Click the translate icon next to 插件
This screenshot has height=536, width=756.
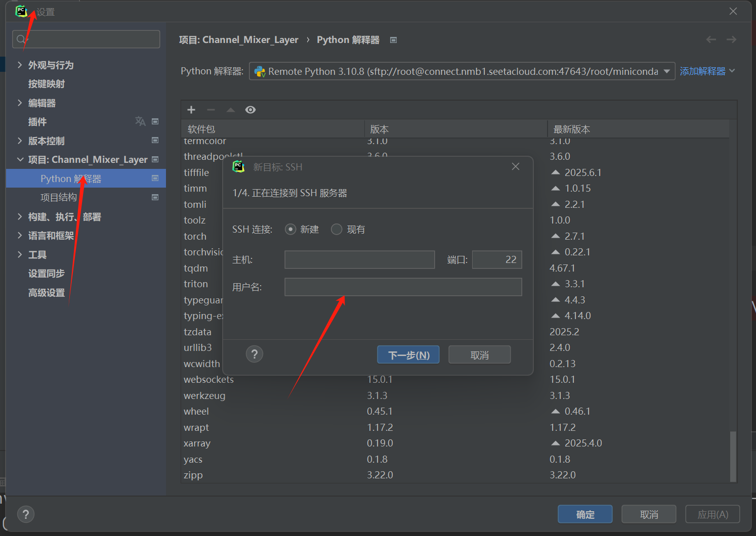[x=140, y=121]
